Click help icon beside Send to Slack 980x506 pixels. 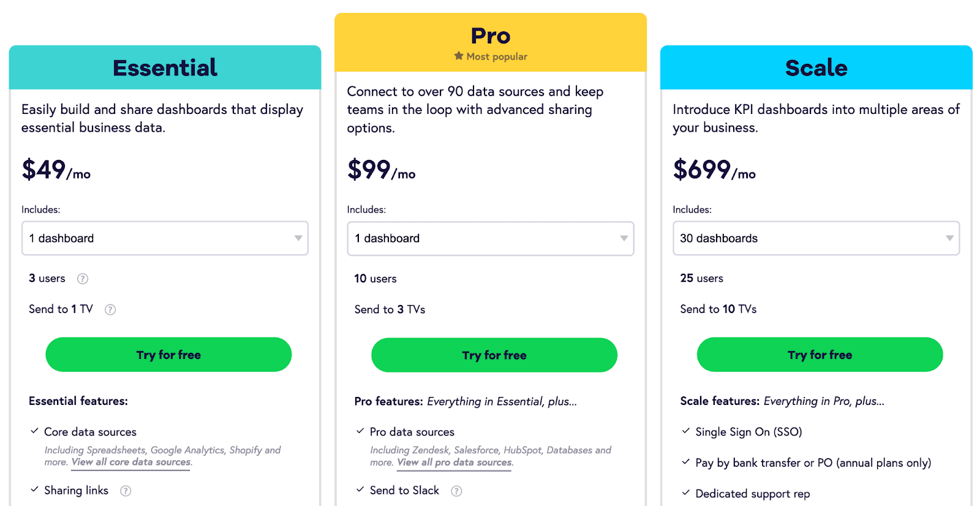coord(456,491)
